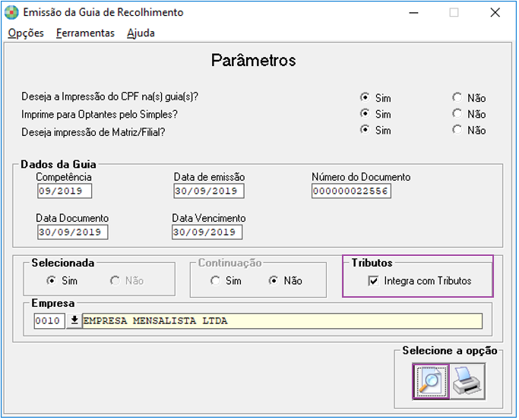Click the EMPRESA MENSALISTA LTDA name field
519x420 pixels.
(283, 321)
